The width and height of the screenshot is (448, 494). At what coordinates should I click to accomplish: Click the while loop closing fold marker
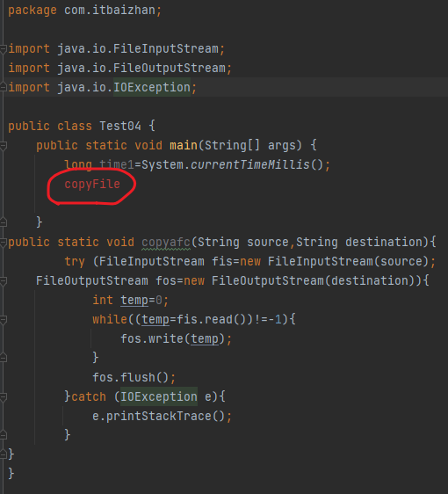coord(3,359)
